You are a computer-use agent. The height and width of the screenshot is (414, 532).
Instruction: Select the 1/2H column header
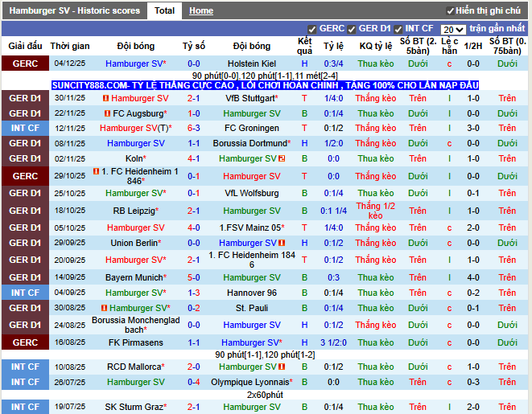tap(473, 46)
